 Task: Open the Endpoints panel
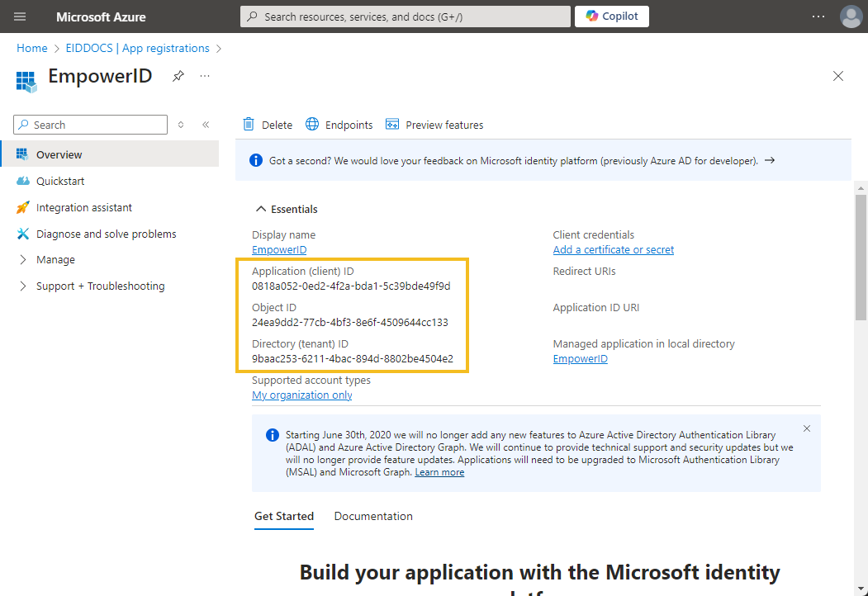[339, 125]
